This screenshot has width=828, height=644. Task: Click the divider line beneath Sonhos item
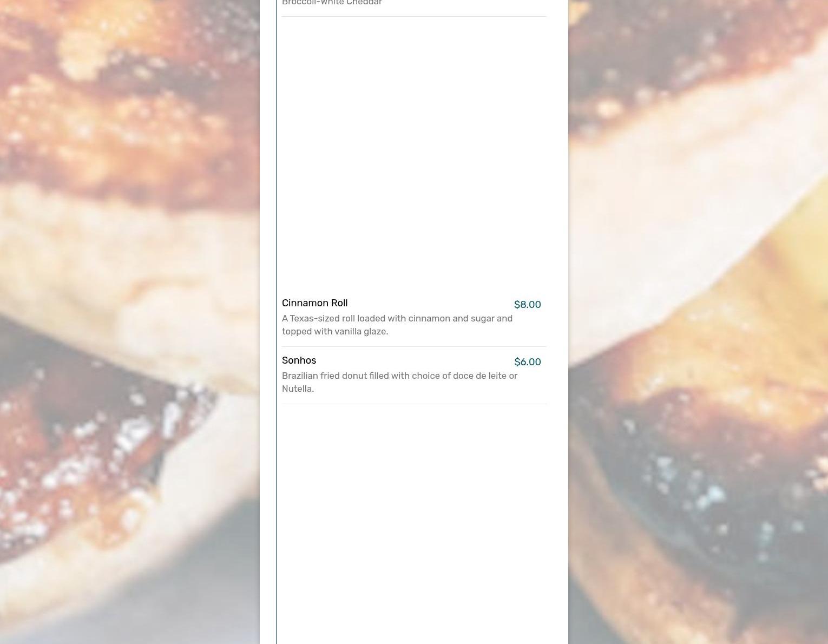pos(414,404)
